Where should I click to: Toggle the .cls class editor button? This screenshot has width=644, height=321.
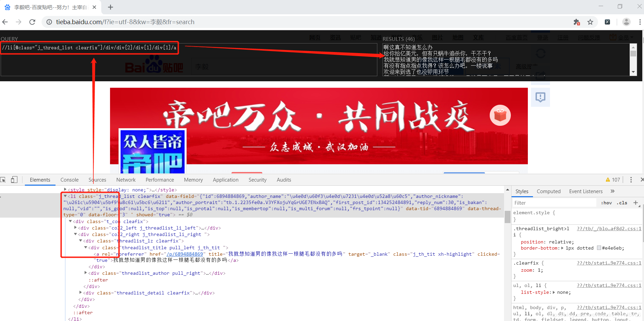coord(622,203)
